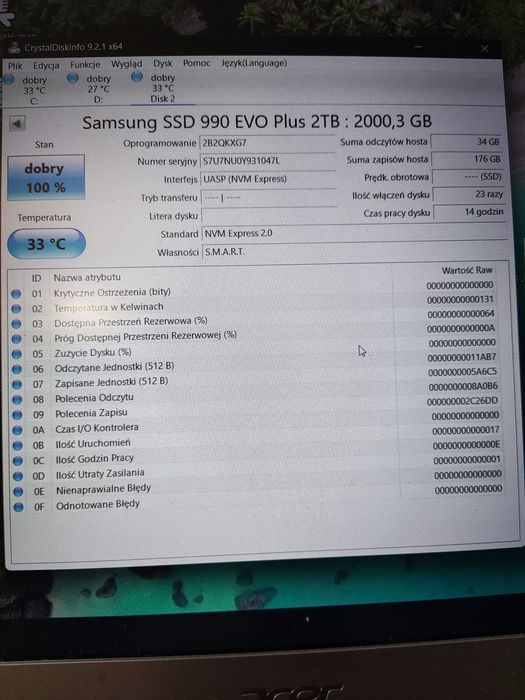This screenshot has height=700, width=525.
Task: Click the status dot for attribute 02
Action: point(16,309)
